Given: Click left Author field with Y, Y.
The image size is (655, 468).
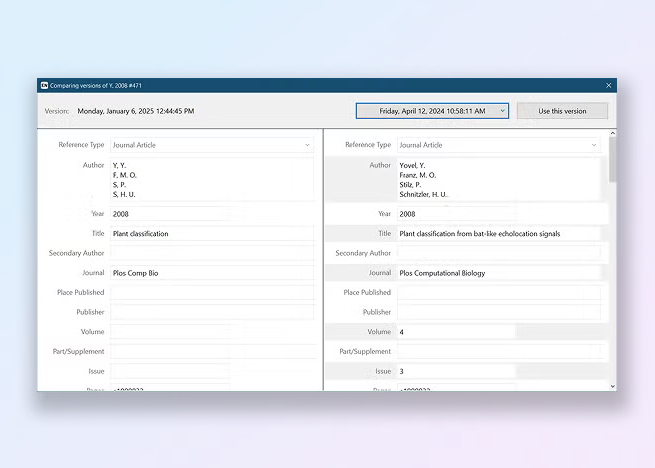Looking at the screenshot, I should tap(212, 180).
